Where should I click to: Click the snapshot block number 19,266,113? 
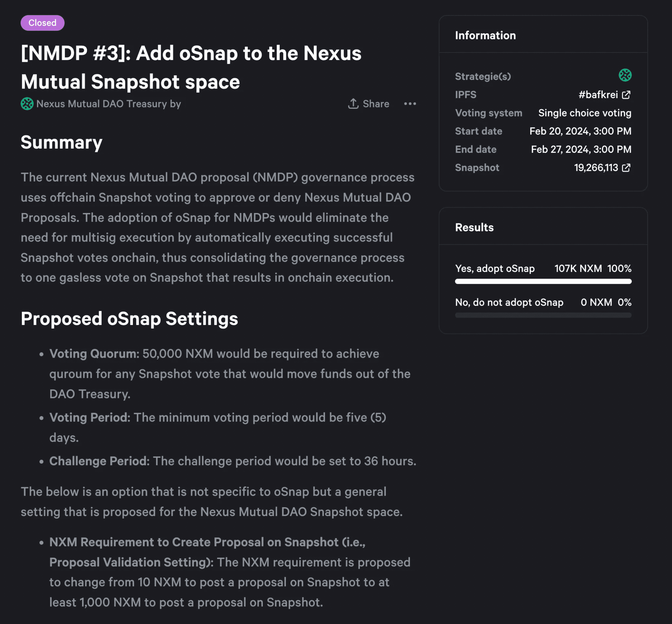(596, 168)
